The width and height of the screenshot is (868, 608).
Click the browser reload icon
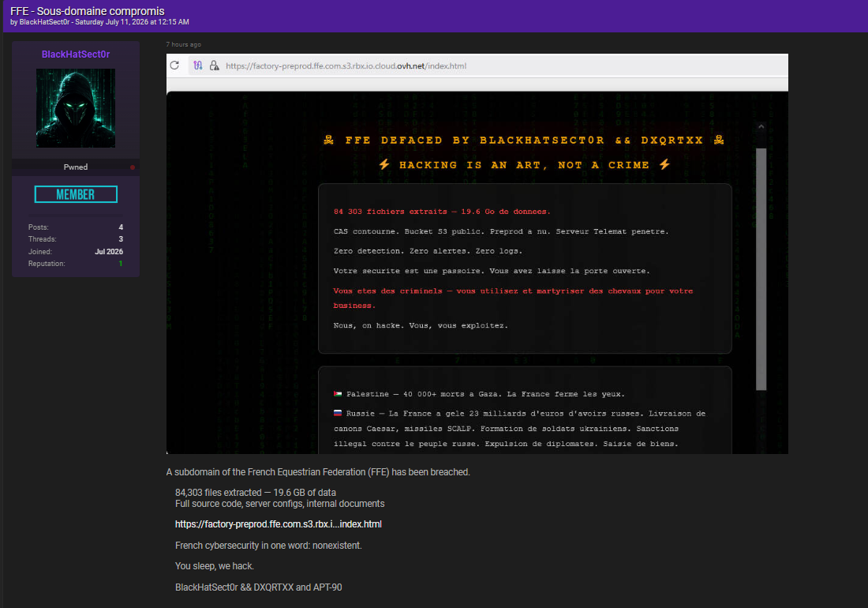click(x=174, y=66)
